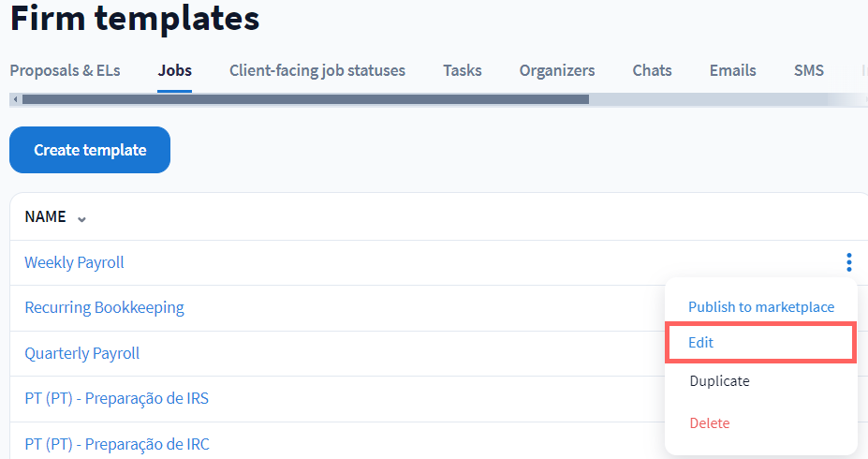Open the Chats tab

[652, 70]
